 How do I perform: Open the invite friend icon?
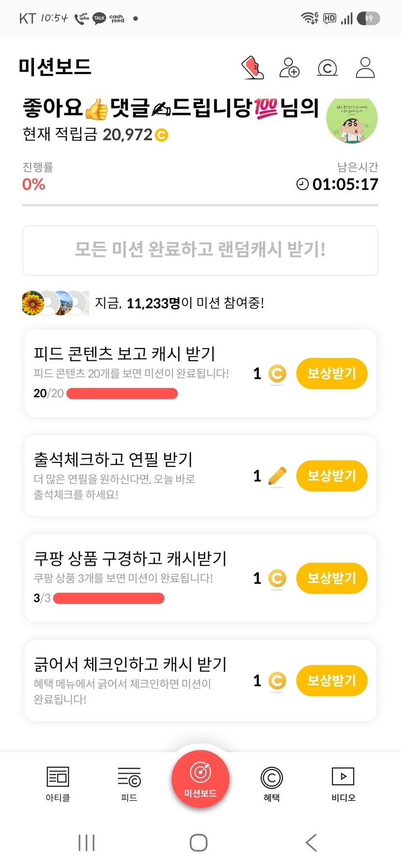[289, 68]
